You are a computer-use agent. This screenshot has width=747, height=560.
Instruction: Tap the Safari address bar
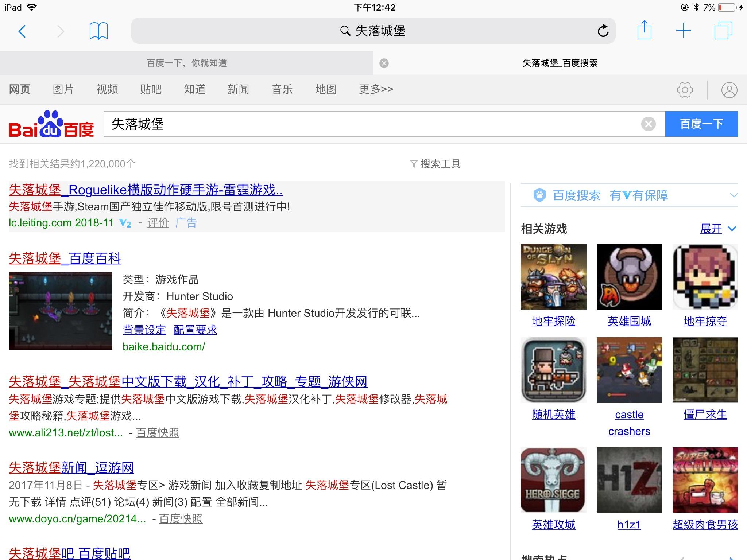click(x=373, y=31)
